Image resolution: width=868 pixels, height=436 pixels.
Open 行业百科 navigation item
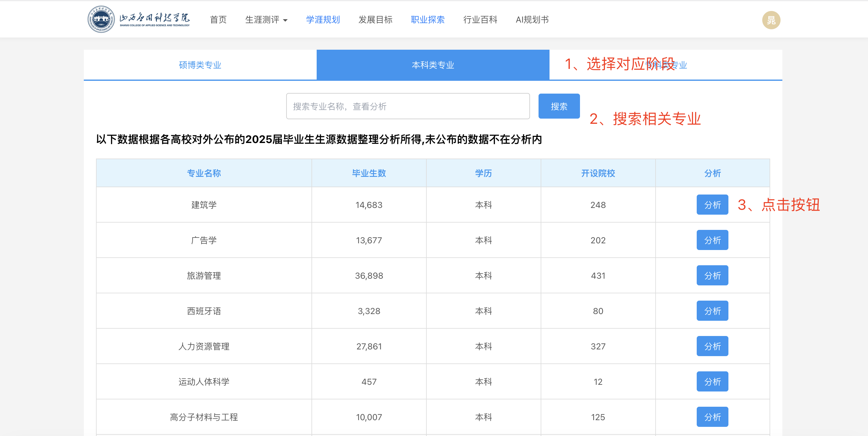click(480, 20)
